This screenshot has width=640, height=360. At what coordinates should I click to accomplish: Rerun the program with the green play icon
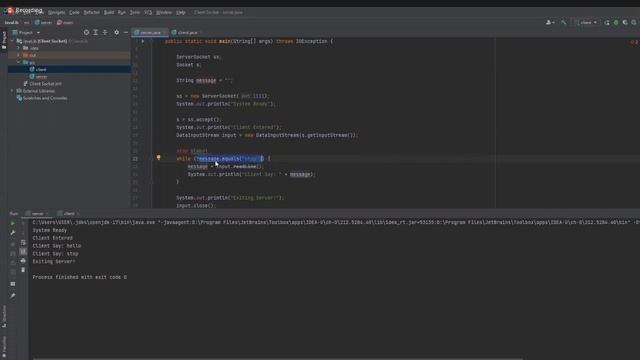click(13, 223)
